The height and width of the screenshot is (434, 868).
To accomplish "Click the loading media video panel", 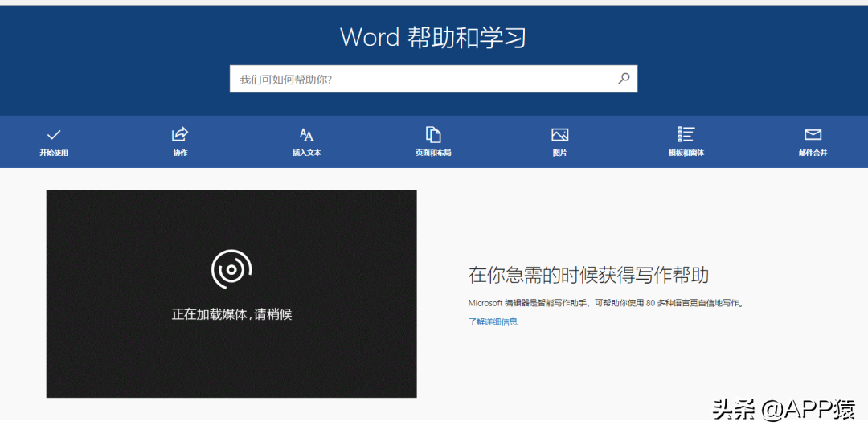I will (231, 294).
